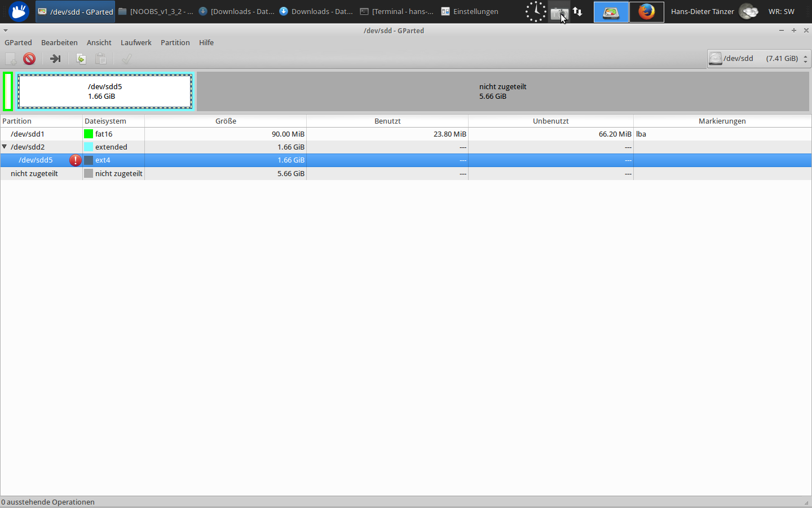The width and height of the screenshot is (812, 508).
Task: Click the Copy partition toolbar icon
Action: (81, 59)
